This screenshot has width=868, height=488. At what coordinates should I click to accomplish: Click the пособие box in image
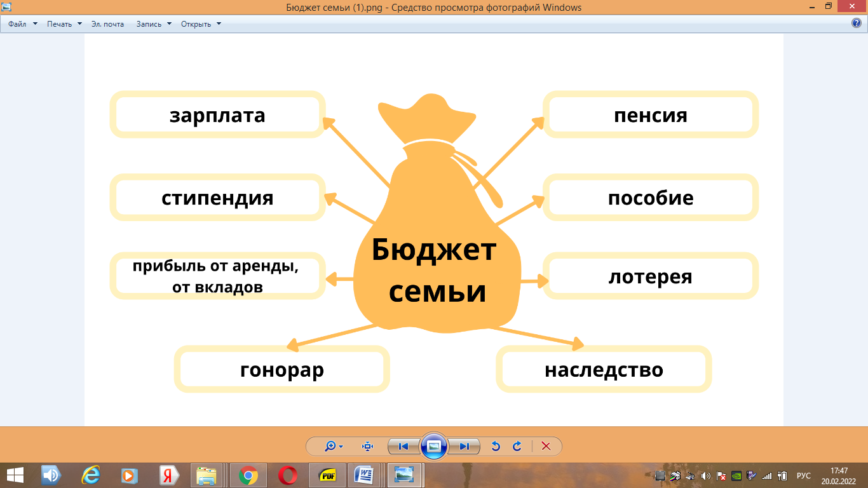[x=651, y=197]
